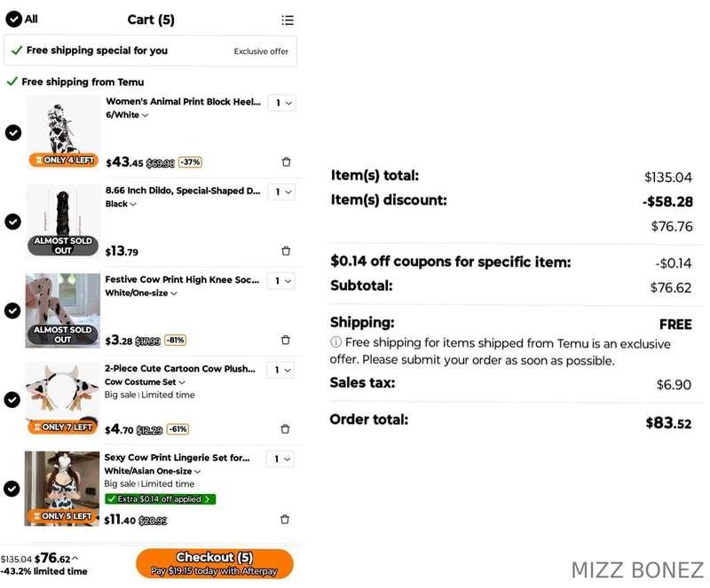Open the Cow Plush headband product thumbnail
This screenshot has height=588, width=710.
(62, 398)
